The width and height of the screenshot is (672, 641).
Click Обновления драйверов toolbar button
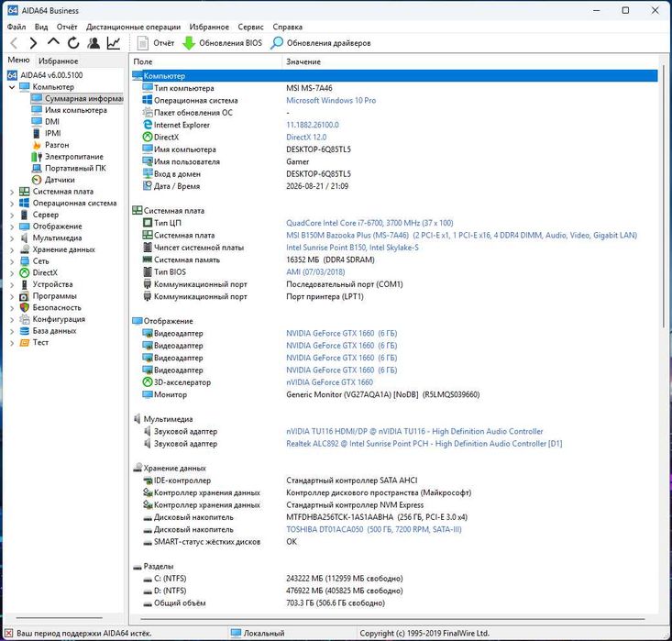coord(321,43)
